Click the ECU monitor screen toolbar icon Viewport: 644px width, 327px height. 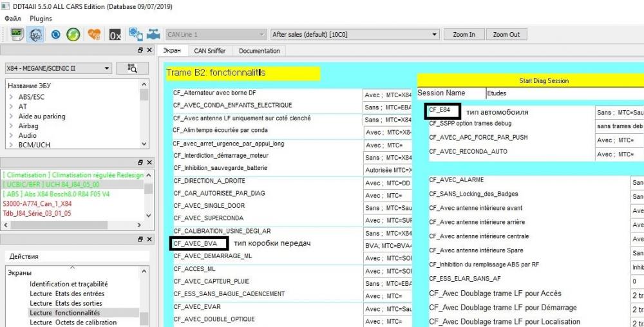tap(17, 35)
